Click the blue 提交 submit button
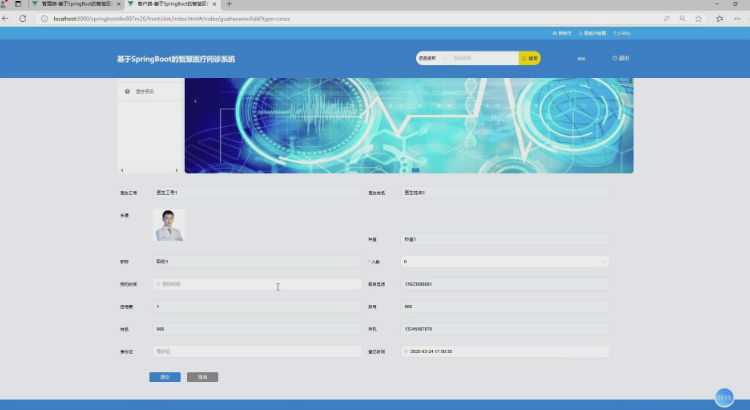This screenshot has width=750, height=410. pyautogui.click(x=165, y=377)
